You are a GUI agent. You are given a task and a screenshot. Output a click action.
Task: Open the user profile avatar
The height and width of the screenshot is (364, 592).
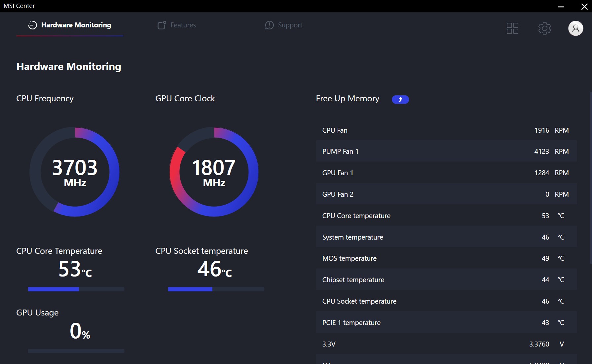point(575,28)
